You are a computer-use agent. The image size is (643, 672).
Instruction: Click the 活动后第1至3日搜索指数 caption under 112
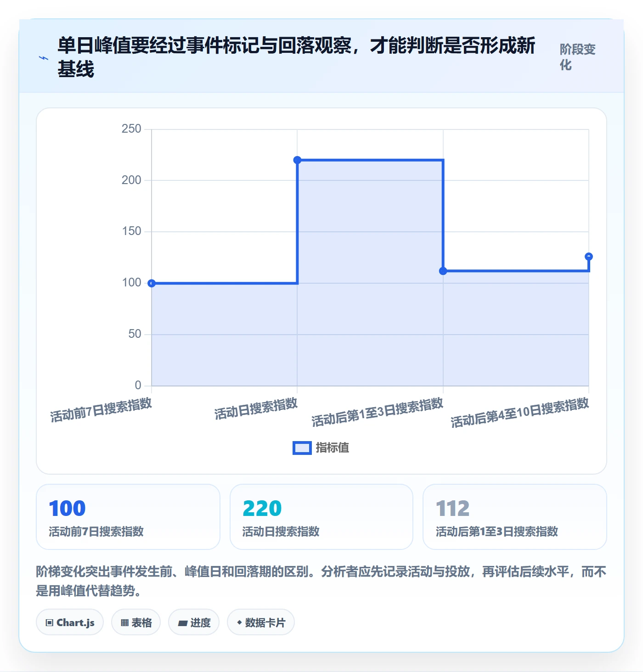click(x=496, y=532)
